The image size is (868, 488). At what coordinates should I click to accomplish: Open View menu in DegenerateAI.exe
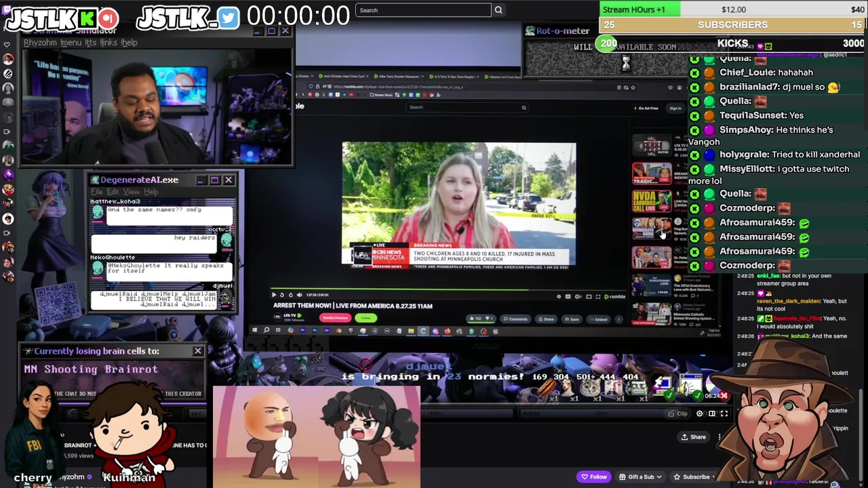(x=131, y=192)
